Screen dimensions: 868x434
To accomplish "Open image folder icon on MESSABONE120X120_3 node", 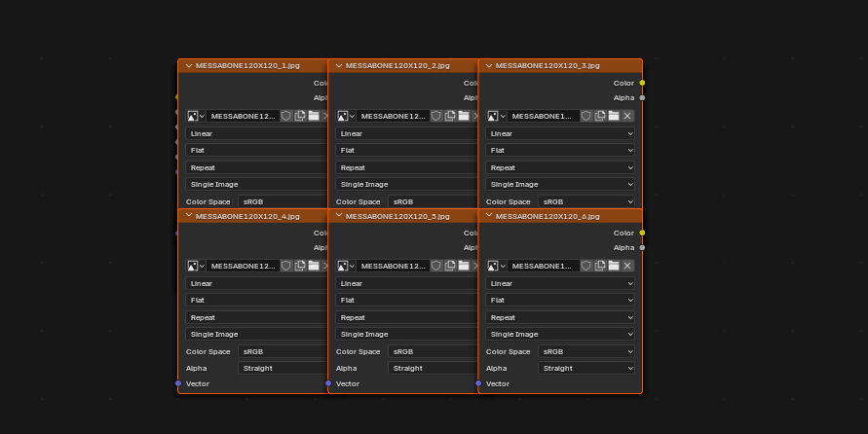I will click(x=614, y=116).
